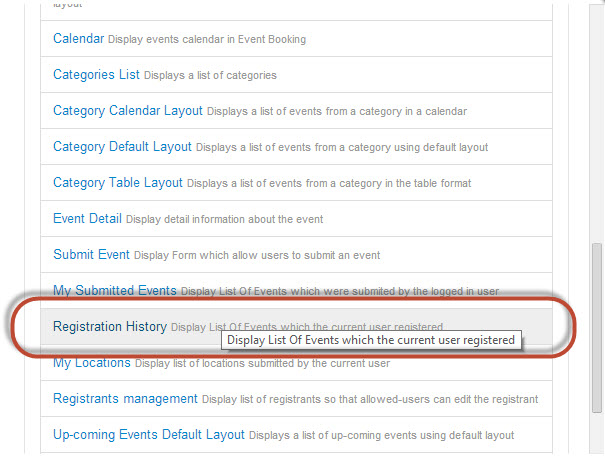
Task: Click 'Display Form which allow users' description
Action: pyautogui.click(x=256, y=256)
